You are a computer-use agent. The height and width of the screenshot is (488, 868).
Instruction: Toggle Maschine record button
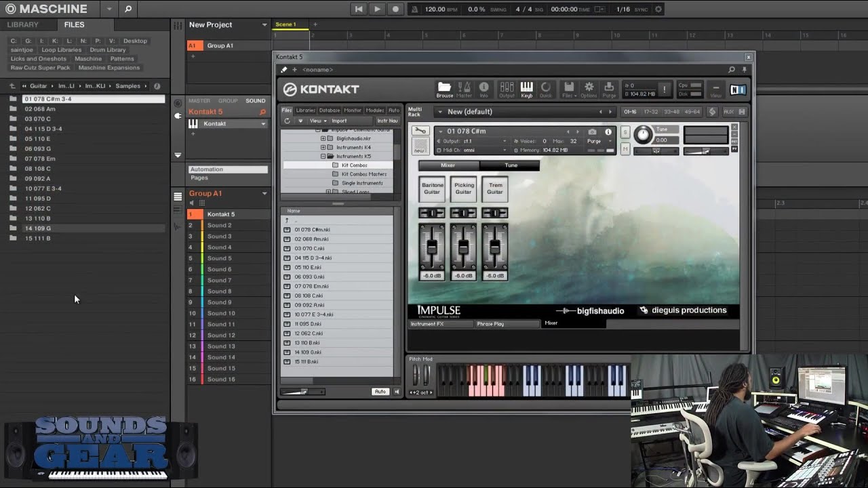pos(395,9)
